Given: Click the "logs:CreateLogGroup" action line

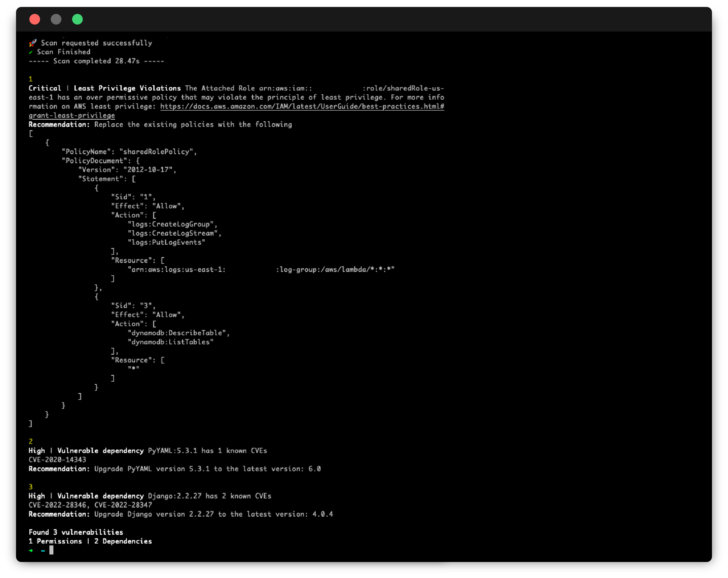Looking at the screenshot, I should pos(173,224).
